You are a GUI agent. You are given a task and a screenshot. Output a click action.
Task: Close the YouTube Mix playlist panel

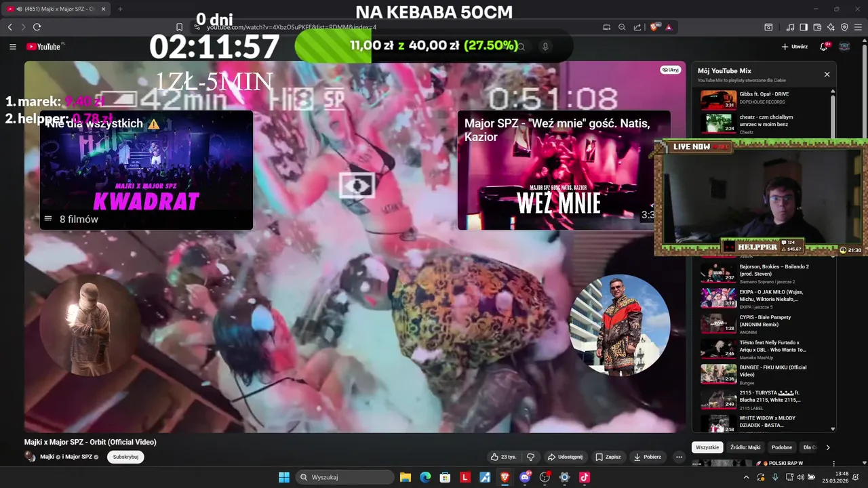point(827,75)
